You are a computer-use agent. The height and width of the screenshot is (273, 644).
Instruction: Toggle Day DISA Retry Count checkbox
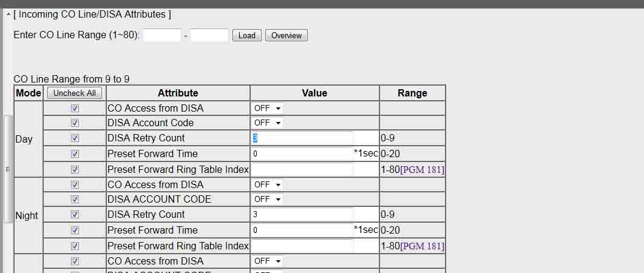(75, 138)
